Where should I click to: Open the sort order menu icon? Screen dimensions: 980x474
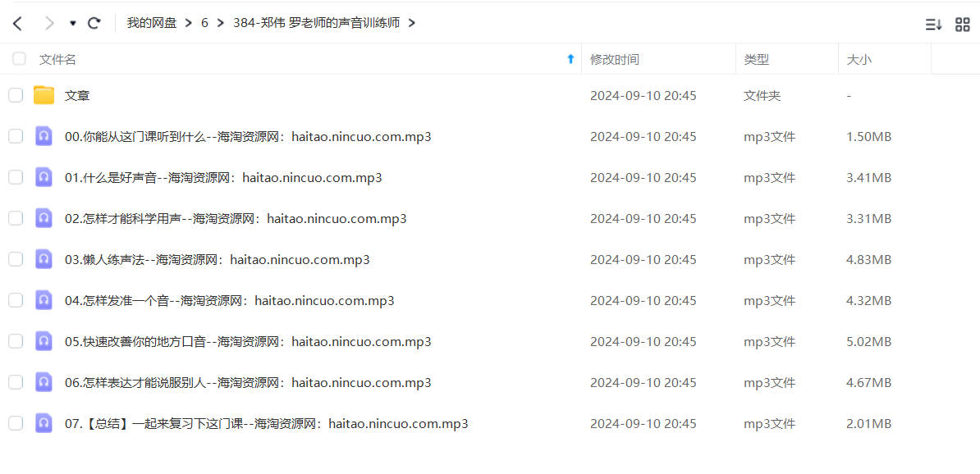(x=934, y=25)
